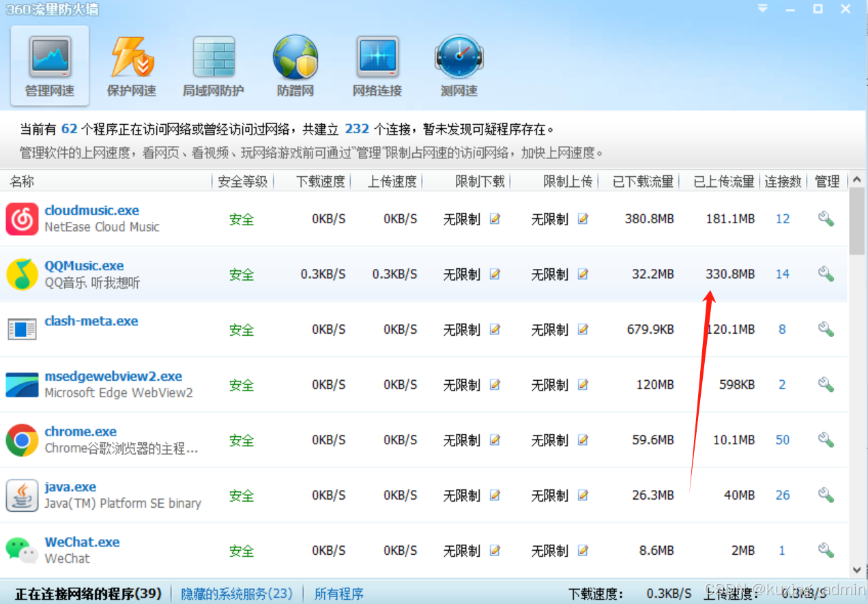This screenshot has width=868, height=604.
Task: Open manage wrench for cloudmusic.exe
Action: click(826, 219)
